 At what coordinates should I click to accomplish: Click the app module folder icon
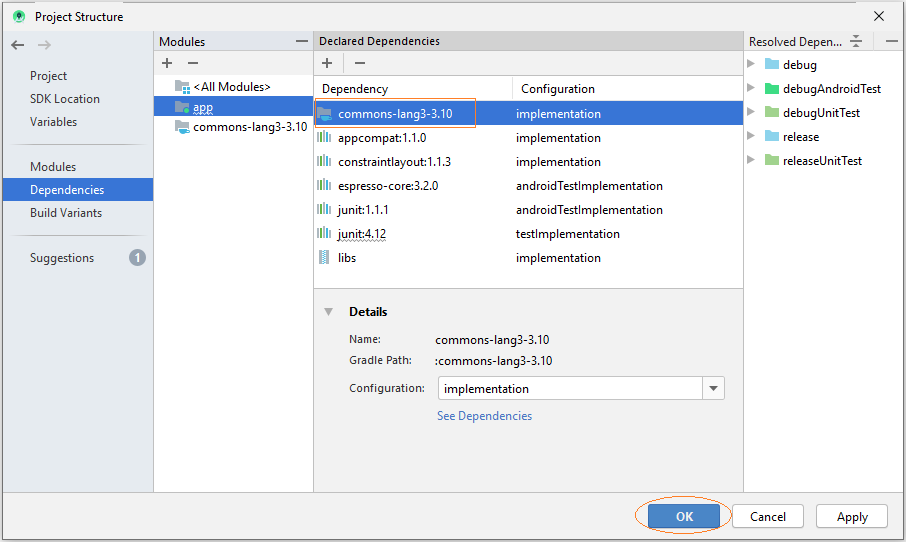(182, 107)
